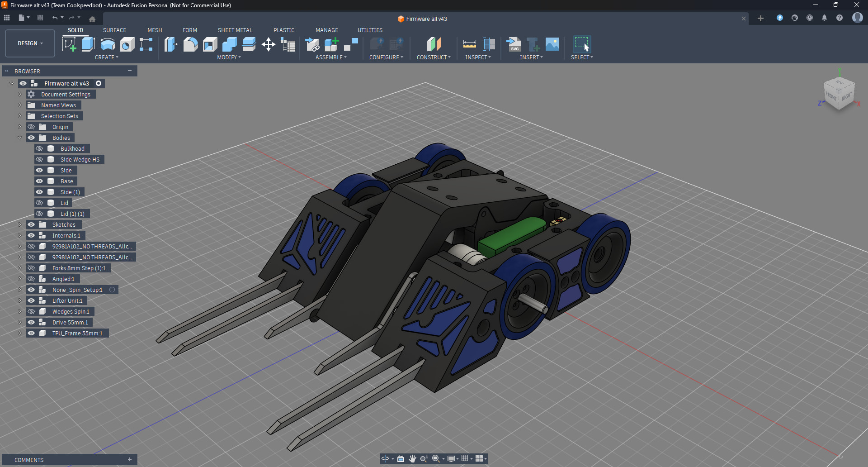The height and width of the screenshot is (467, 868).
Task: Click the Move/Copy arrows icon
Action: pos(269,44)
